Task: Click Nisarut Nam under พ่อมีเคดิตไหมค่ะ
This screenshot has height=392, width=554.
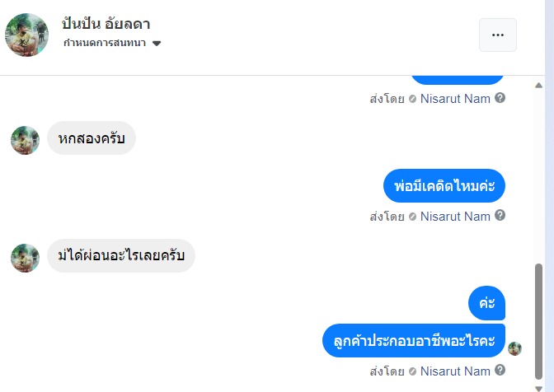Action: [455, 217]
